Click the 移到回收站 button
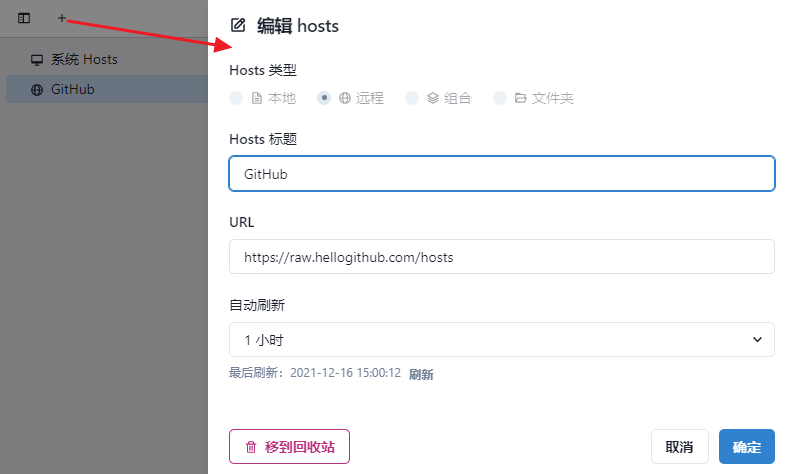Screen dimensions: 792x474 289,447
